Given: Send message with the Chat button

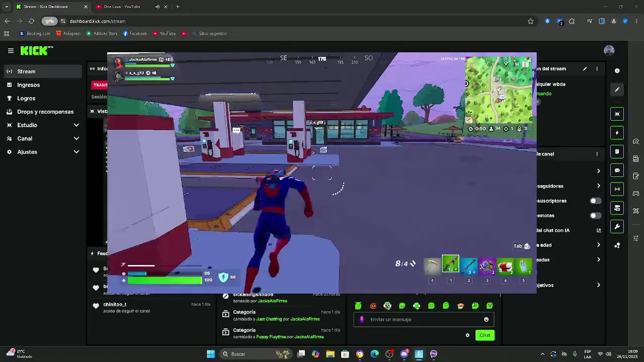Looking at the screenshot, I should pyautogui.click(x=485, y=335).
